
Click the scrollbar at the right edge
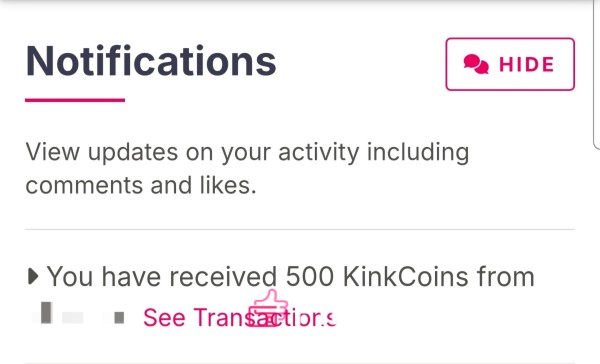[x=596, y=75]
